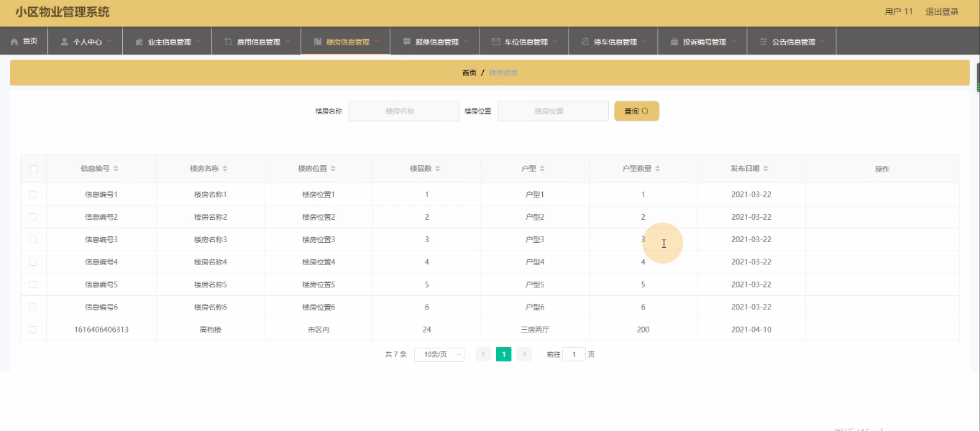Click the envelope icon for 车位信息管理
This screenshot has height=431, width=980.
[496, 42]
